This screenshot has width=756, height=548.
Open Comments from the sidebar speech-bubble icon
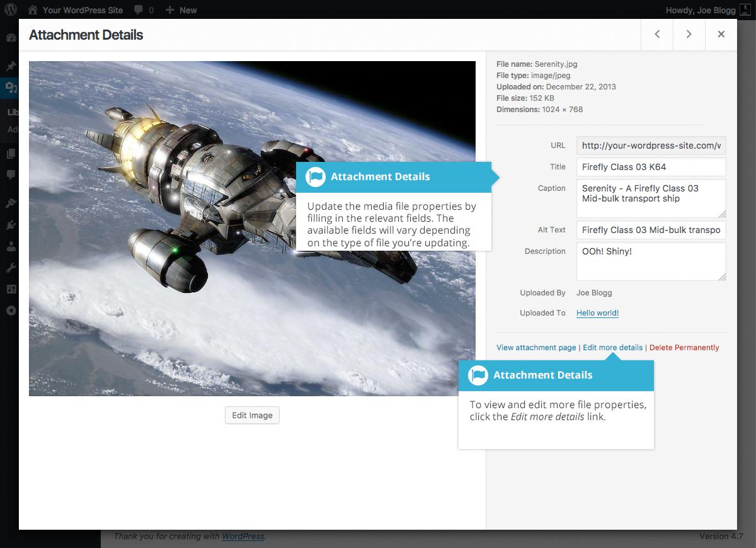coord(10,174)
